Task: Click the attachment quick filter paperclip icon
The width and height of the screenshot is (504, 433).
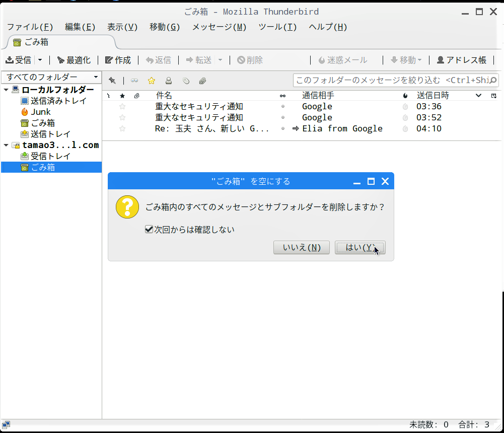Action: click(202, 81)
